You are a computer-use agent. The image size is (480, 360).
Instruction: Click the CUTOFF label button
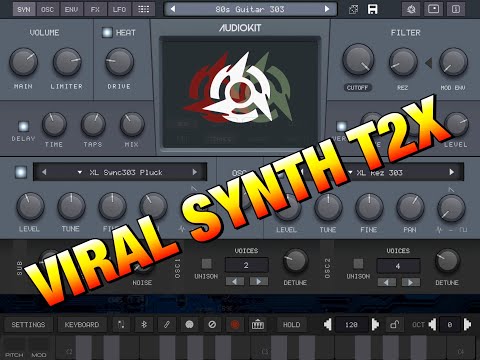point(357,88)
